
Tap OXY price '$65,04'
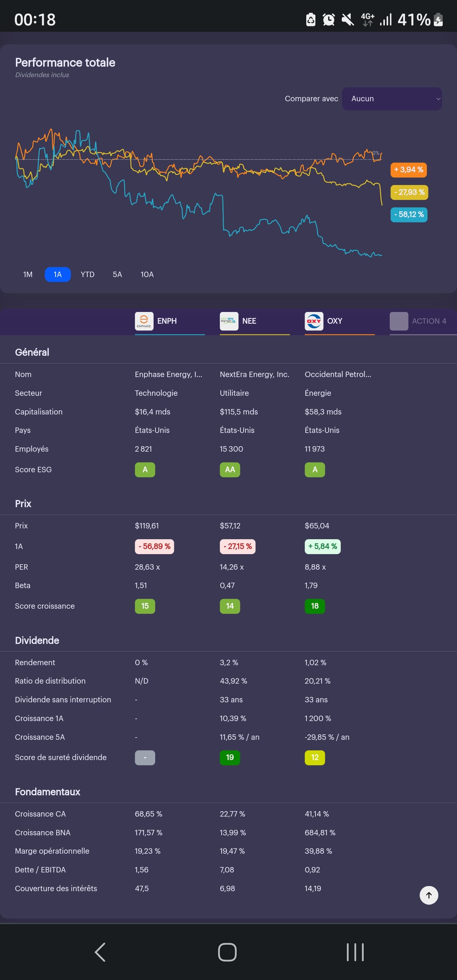click(x=317, y=526)
